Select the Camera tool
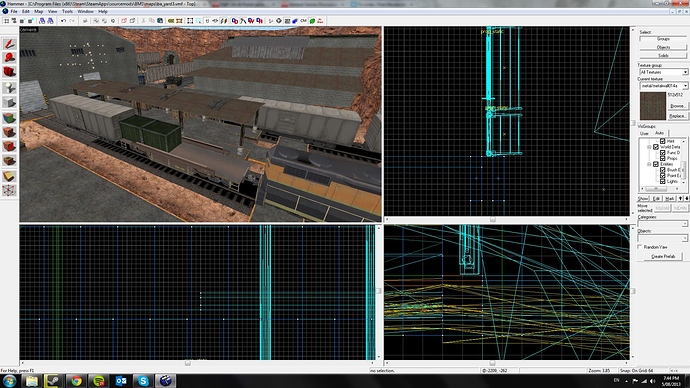 [9, 72]
